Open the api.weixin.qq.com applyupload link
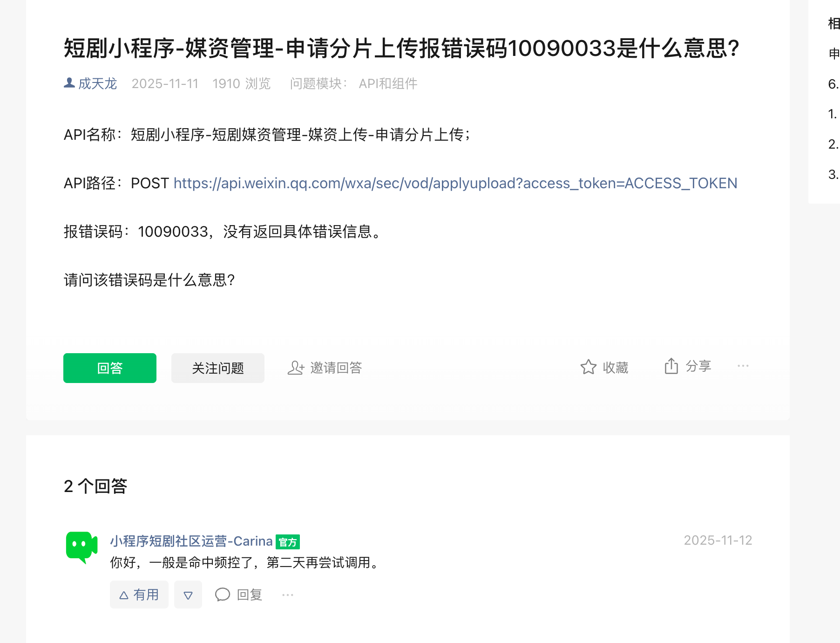The width and height of the screenshot is (840, 643). pos(455,183)
